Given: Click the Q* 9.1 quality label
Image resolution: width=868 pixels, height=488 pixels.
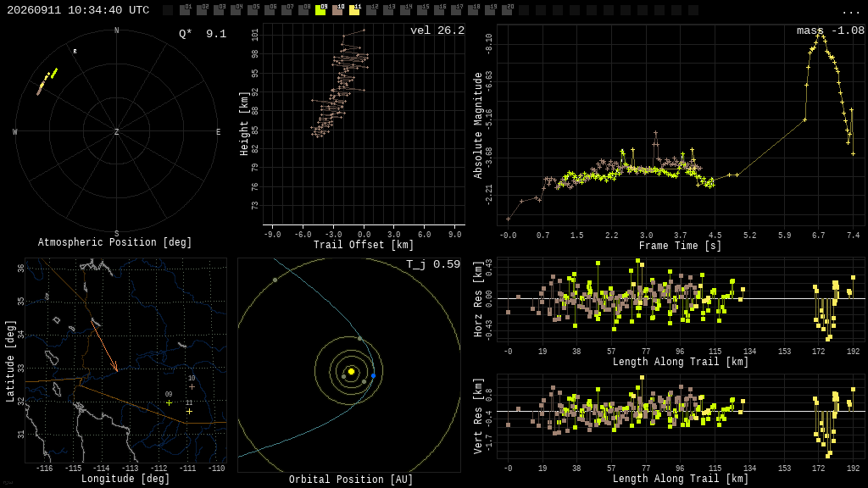Looking at the screenshot, I should 203,34.
